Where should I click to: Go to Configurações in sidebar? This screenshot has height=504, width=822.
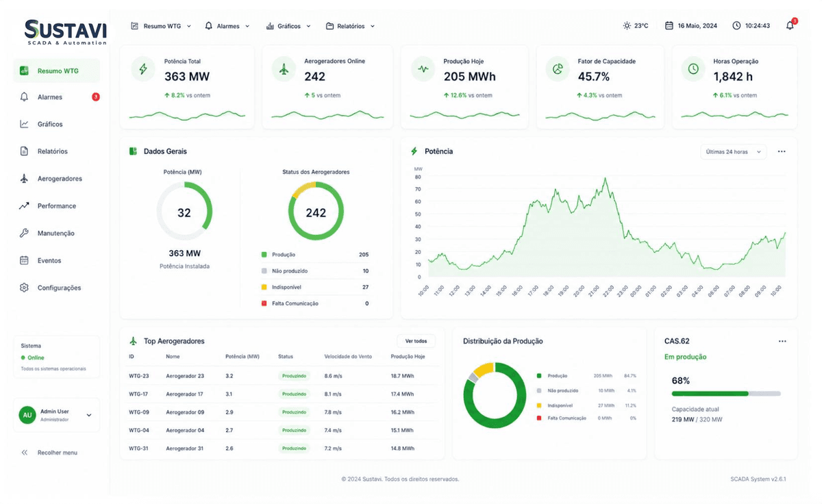pos(56,288)
